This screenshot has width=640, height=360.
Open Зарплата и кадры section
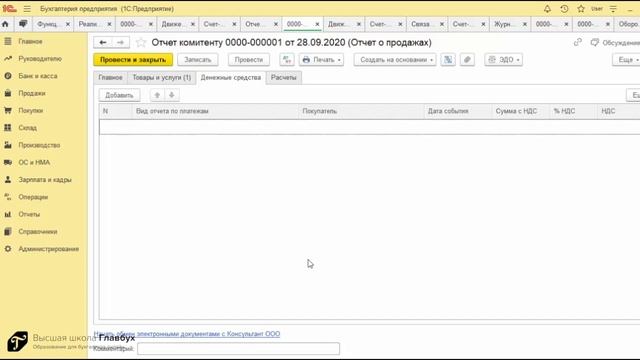click(x=44, y=180)
